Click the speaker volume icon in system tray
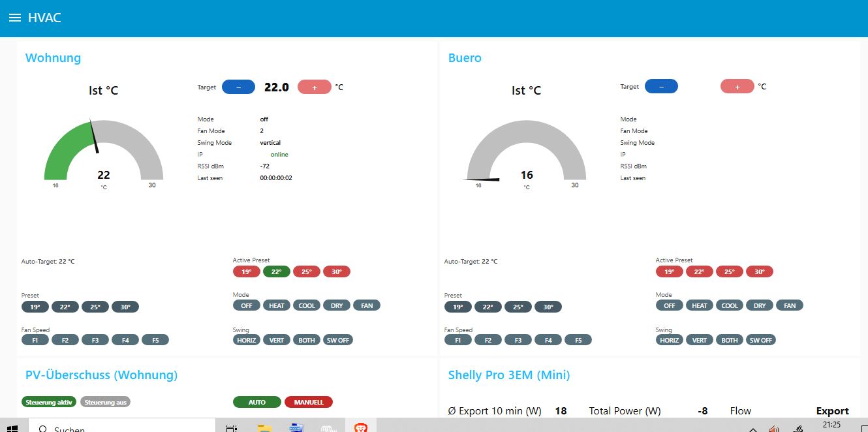This screenshot has height=432, width=868. point(774,429)
